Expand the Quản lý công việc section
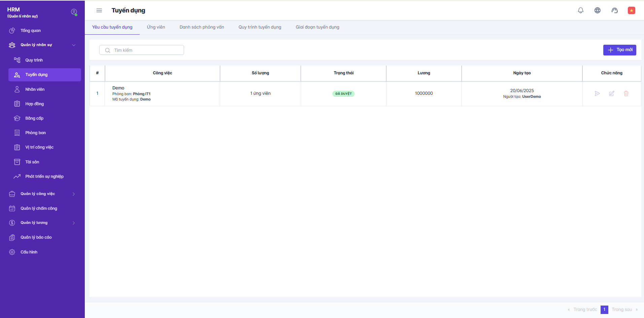Viewport: 644px width, 318px height. 74,194
